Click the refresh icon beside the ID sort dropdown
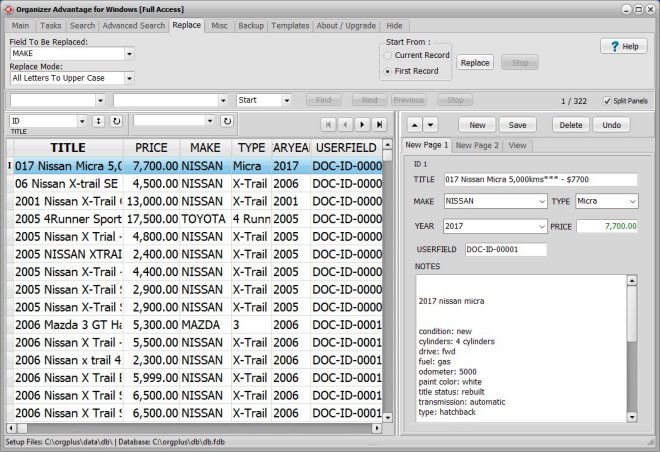 pyautogui.click(x=116, y=121)
